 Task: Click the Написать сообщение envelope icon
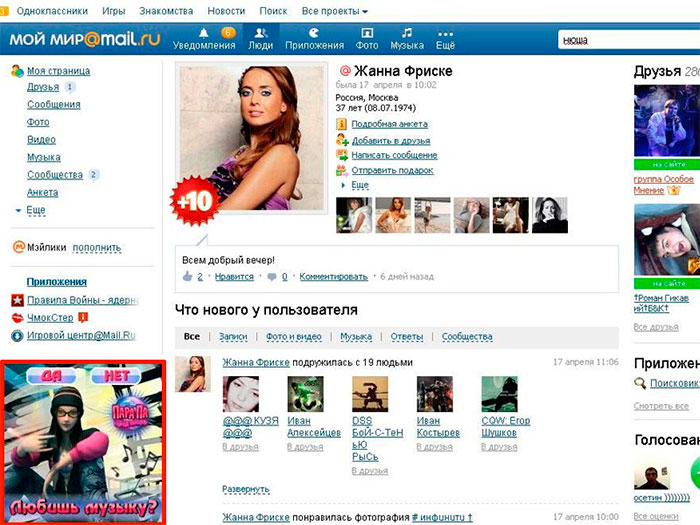342,155
